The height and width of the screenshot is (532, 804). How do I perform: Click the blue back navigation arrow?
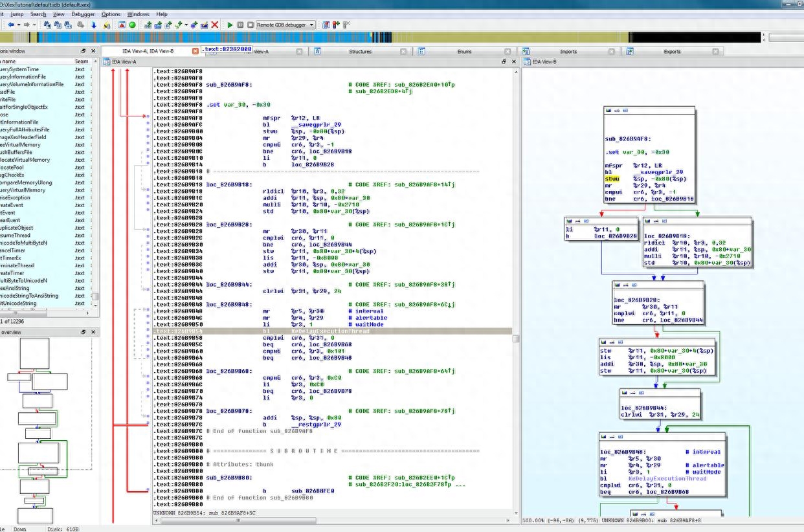point(10,25)
